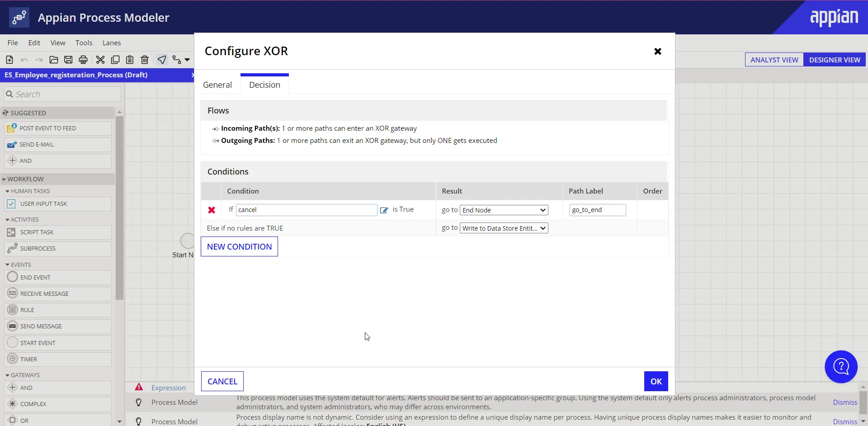Select the Receive Message event
This screenshot has width=868, height=426.
(x=58, y=293)
